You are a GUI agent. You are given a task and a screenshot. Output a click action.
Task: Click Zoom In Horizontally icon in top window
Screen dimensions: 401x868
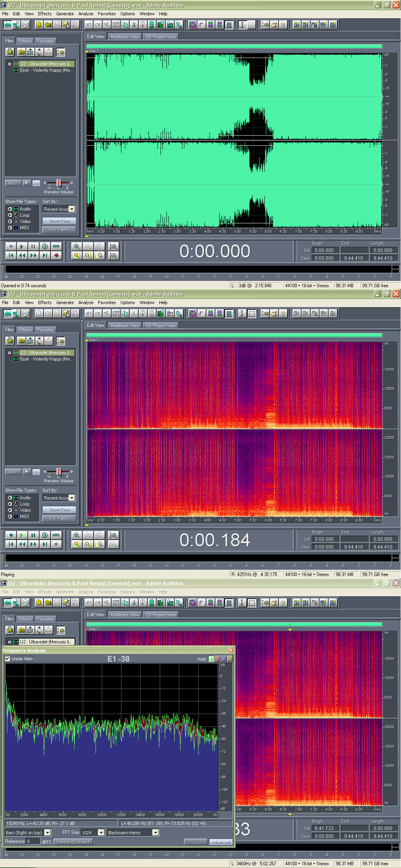[x=77, y=246]
